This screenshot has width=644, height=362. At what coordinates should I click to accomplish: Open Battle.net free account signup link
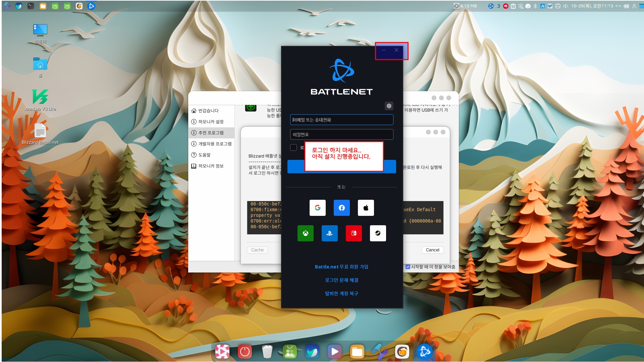point(341,267)
